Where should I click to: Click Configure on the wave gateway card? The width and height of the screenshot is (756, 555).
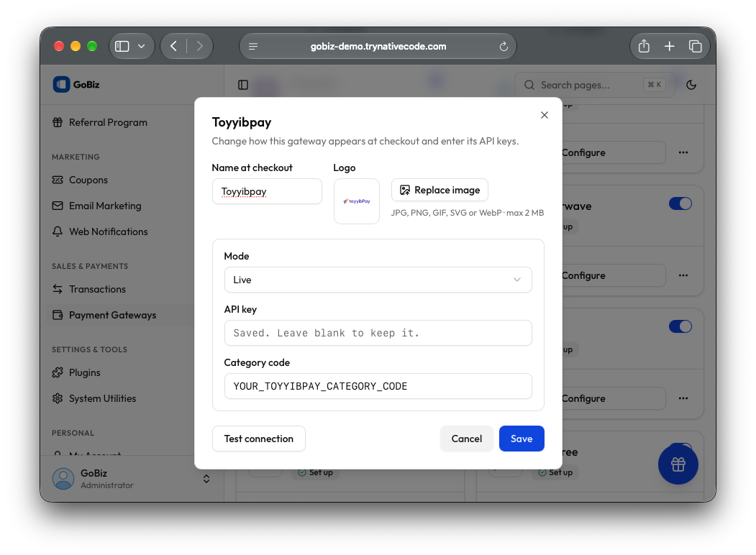coord(614,275)
